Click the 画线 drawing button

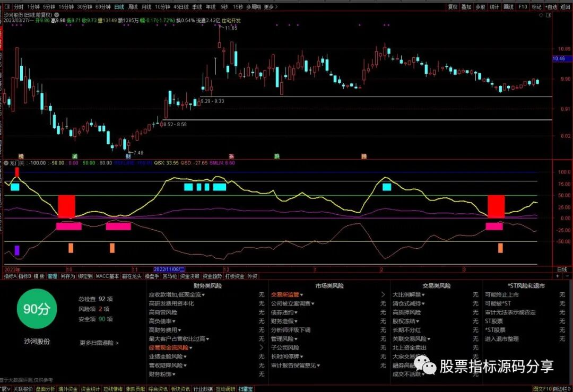coord(508,7)
